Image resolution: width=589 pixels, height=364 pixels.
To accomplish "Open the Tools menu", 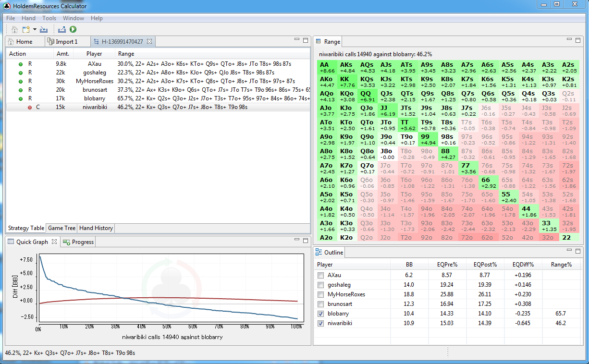I will click(49, 18).
